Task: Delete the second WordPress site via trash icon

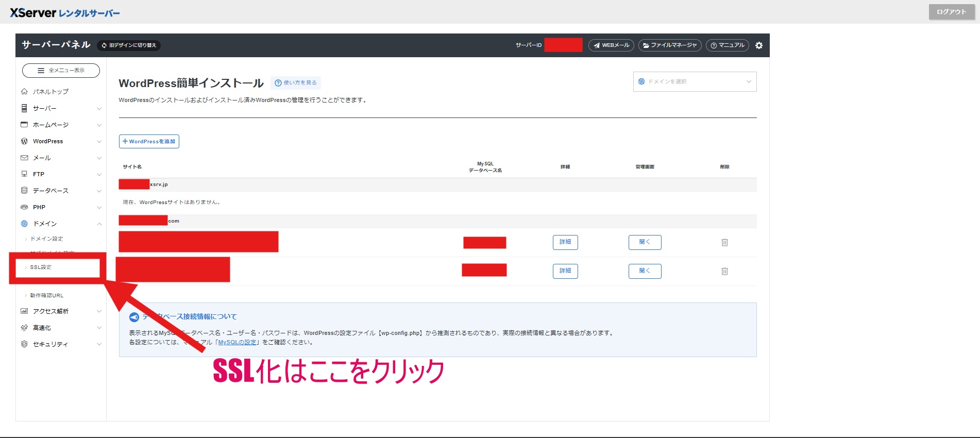Action: click(x=724, y=271)
